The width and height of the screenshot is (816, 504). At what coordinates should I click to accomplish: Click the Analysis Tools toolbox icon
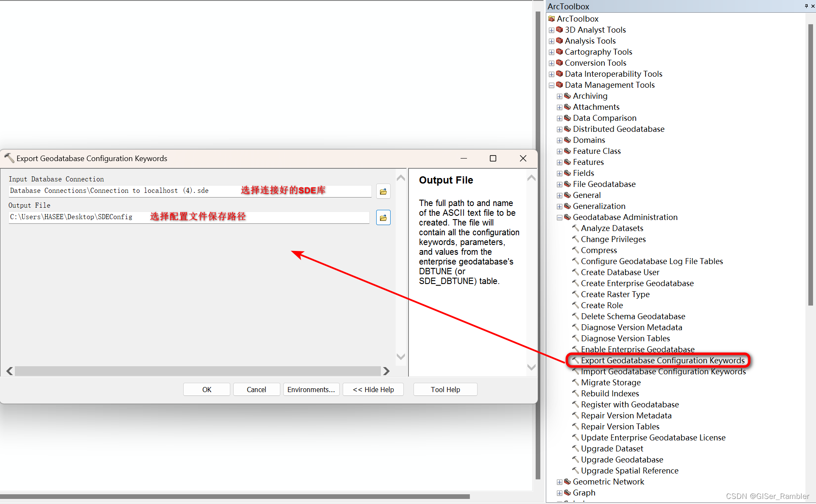click(559, 41)
